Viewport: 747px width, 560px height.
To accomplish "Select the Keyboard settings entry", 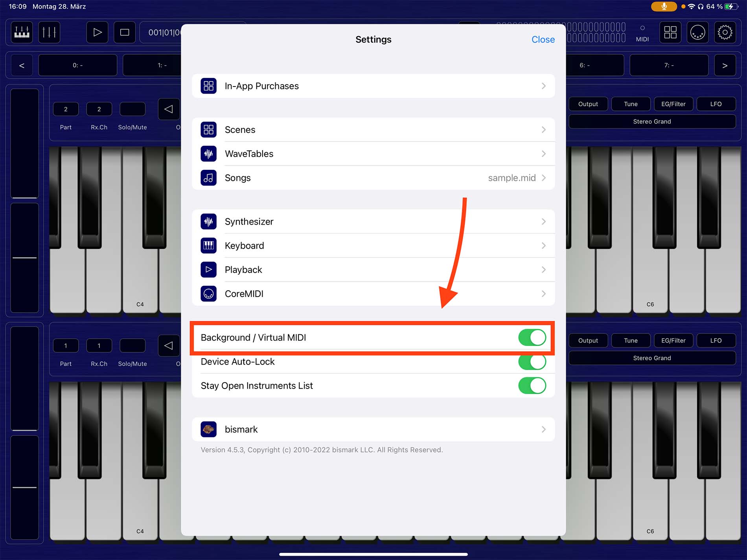I will [x=373, y=246].
